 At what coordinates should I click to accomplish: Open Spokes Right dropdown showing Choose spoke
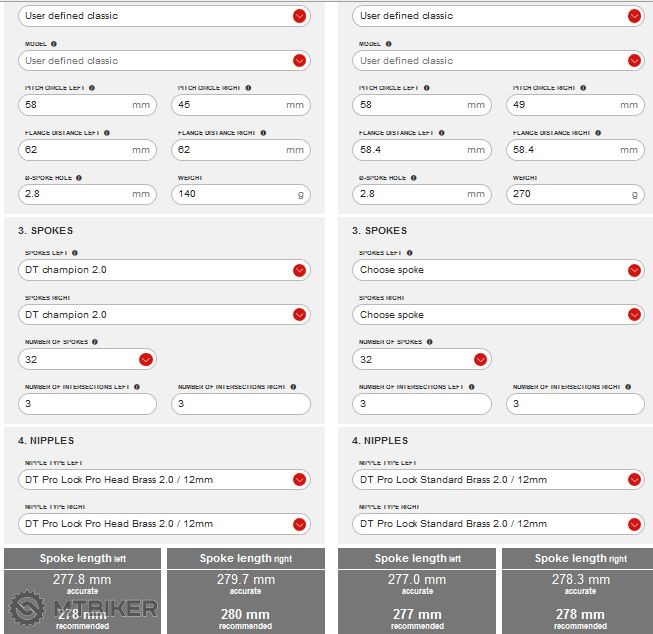click(498, 315)
